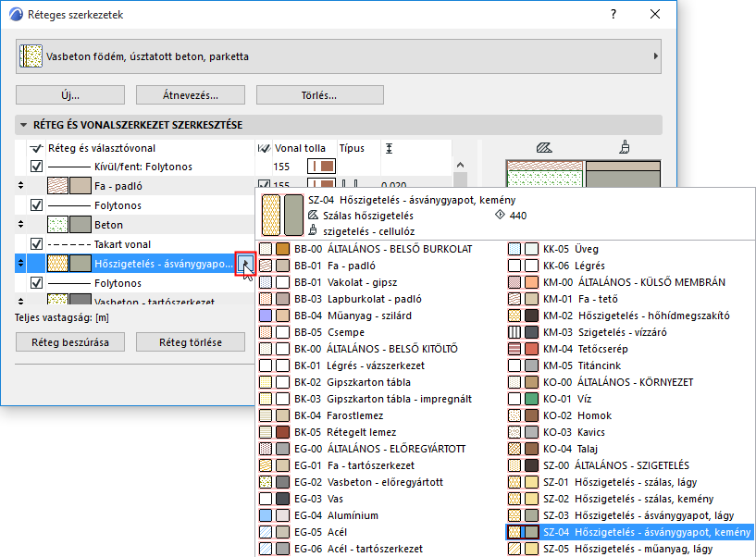Viewport: 756px width, 557px height.
Task: Toggle the Kívül/fent: Folytonos checkbox
Action: pos(37,167)
